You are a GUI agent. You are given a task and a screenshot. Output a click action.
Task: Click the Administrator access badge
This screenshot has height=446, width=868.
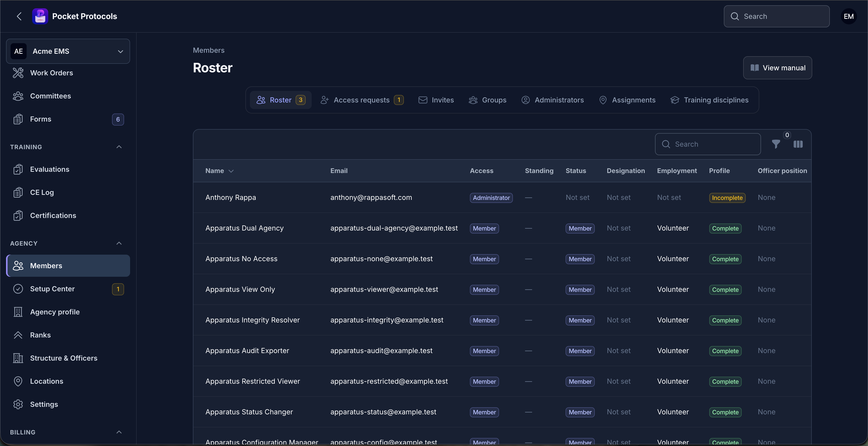(x=491, y=198)
